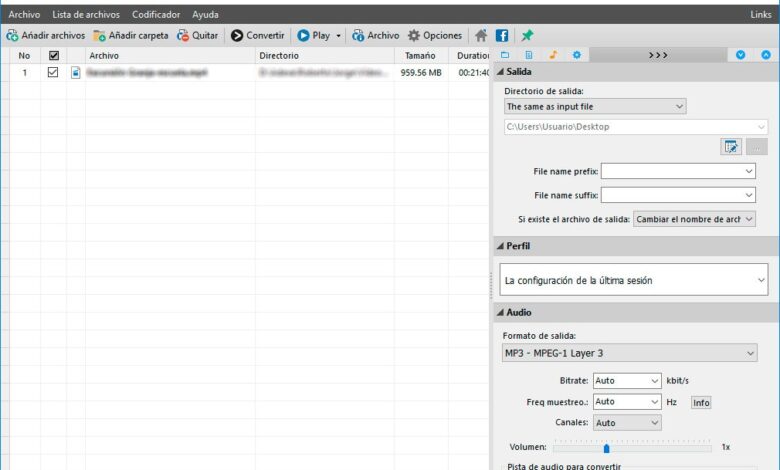Viewport: 780px width, 470px height.
Task: Click the green pin icon
Action: 527,35
